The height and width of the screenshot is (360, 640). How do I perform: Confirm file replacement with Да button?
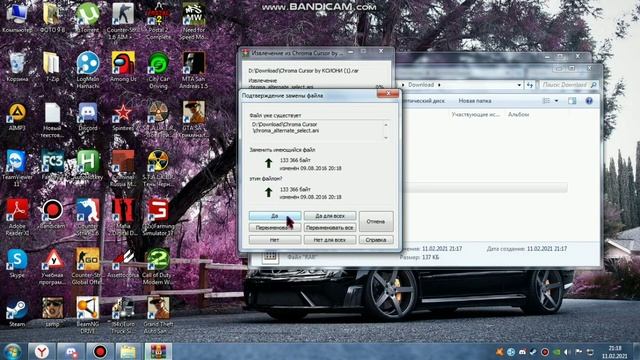click(x=275, y=216)
